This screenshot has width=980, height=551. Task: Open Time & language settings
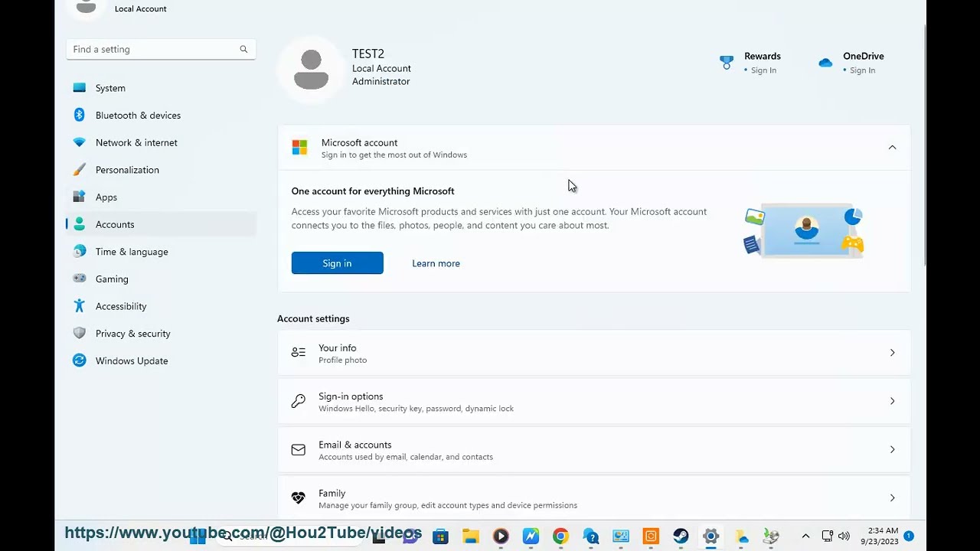pos(161,252)
